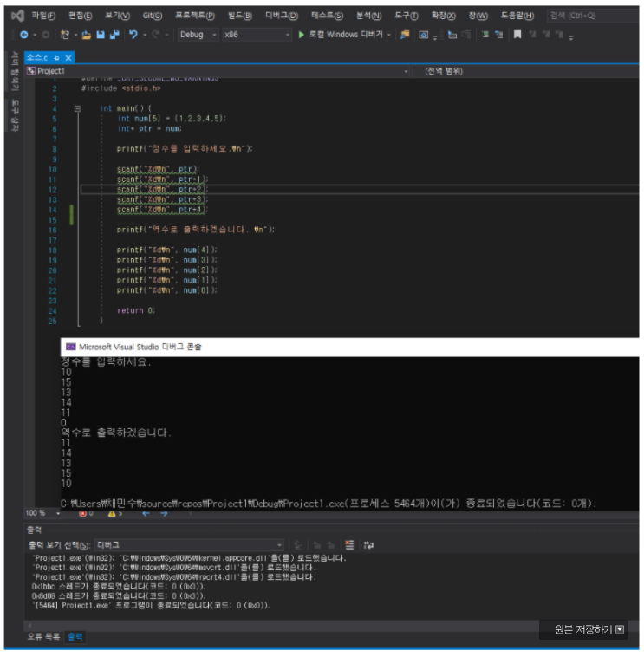Clear all output icon
This screenshot has width=644, height=657.
(349, 545)
